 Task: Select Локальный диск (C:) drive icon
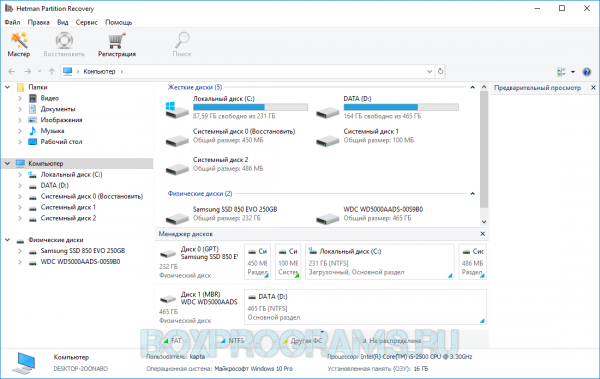[177, 109]
